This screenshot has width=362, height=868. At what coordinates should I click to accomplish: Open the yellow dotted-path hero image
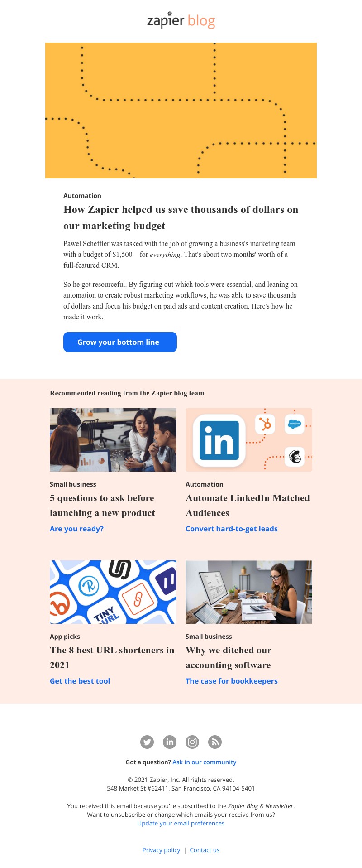click(x=181, y=111)
